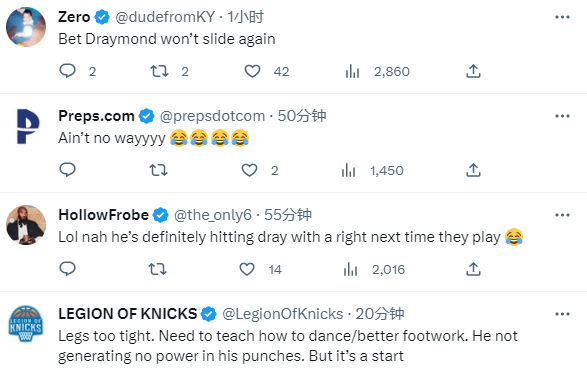View analytics for Zero's tweet

352,71
